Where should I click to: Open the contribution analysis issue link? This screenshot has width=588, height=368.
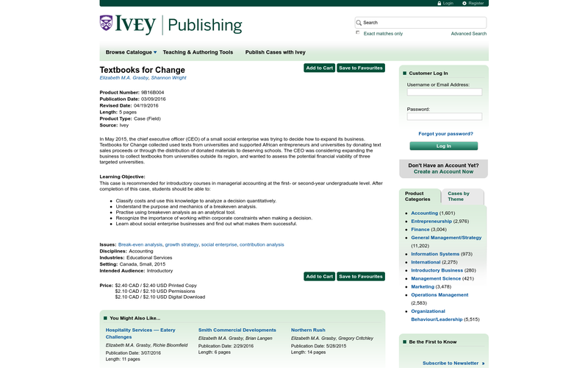pos(262,244)
